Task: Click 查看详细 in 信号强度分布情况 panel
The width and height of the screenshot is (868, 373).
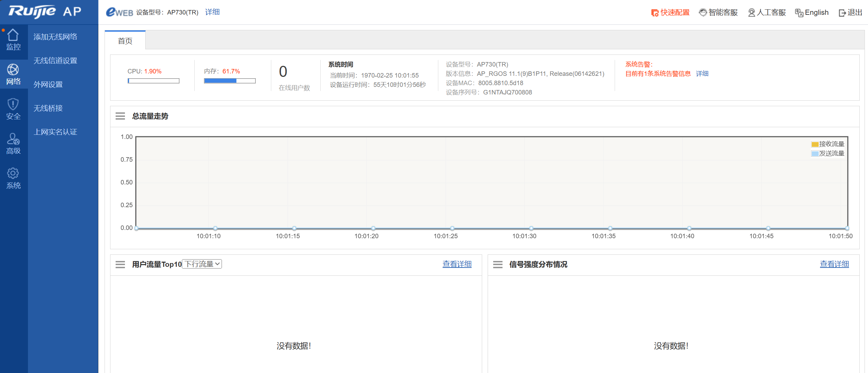Action: click(834, 264)
